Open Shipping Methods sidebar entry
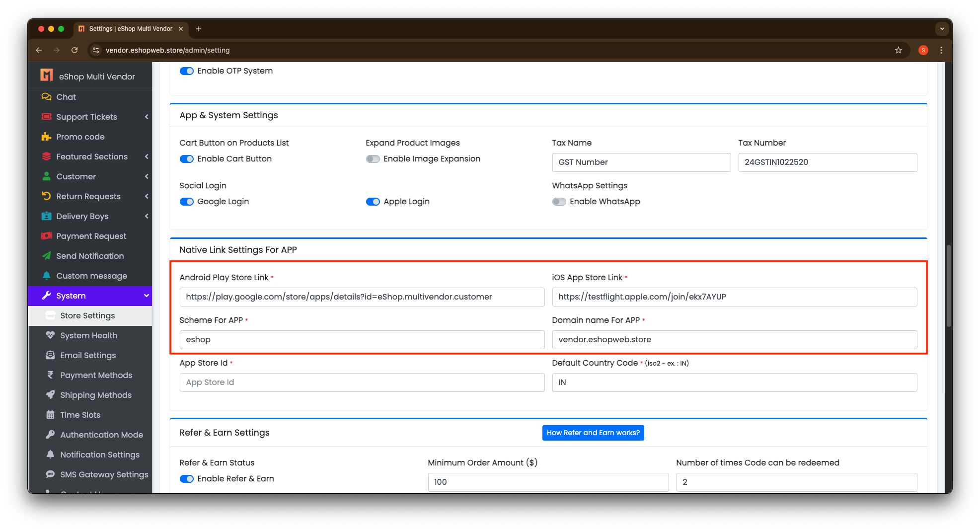This screenshot has width=980, height=530. tap(90, 395)
